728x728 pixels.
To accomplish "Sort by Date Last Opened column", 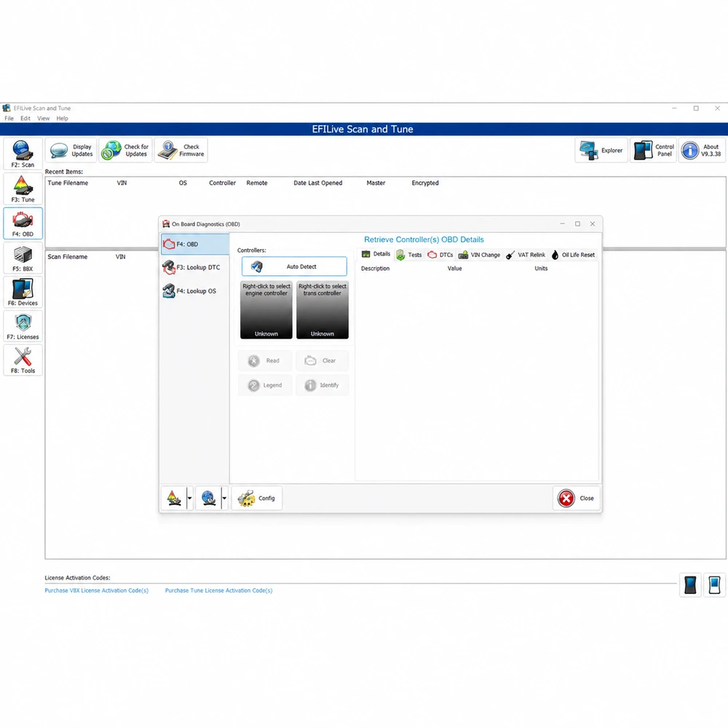I will [318, 183].
